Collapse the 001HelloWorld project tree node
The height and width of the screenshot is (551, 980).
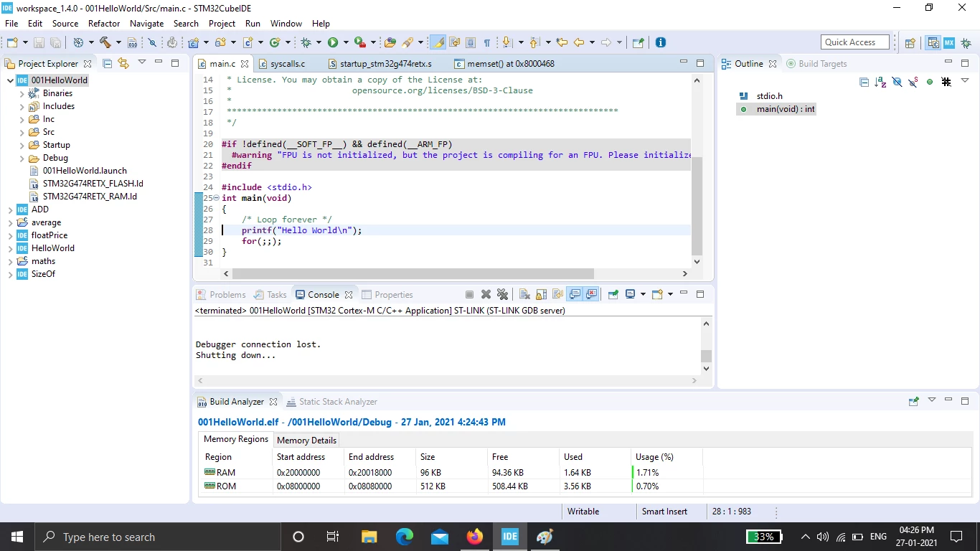click(x=10, y=80)
